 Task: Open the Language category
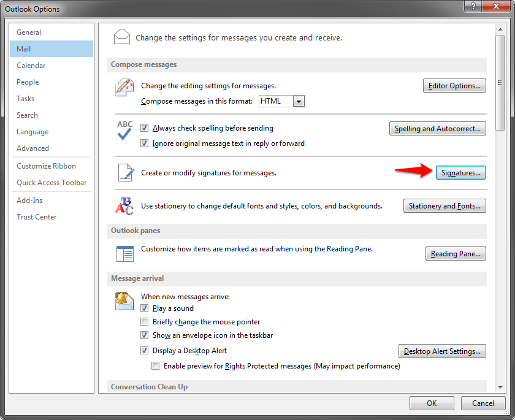click(51, 132)
